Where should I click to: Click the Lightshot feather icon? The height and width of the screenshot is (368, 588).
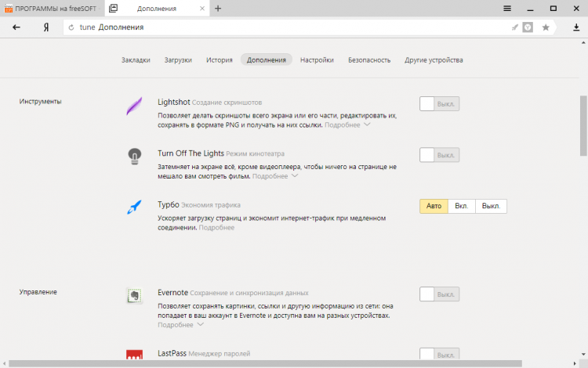coord(134,106)
